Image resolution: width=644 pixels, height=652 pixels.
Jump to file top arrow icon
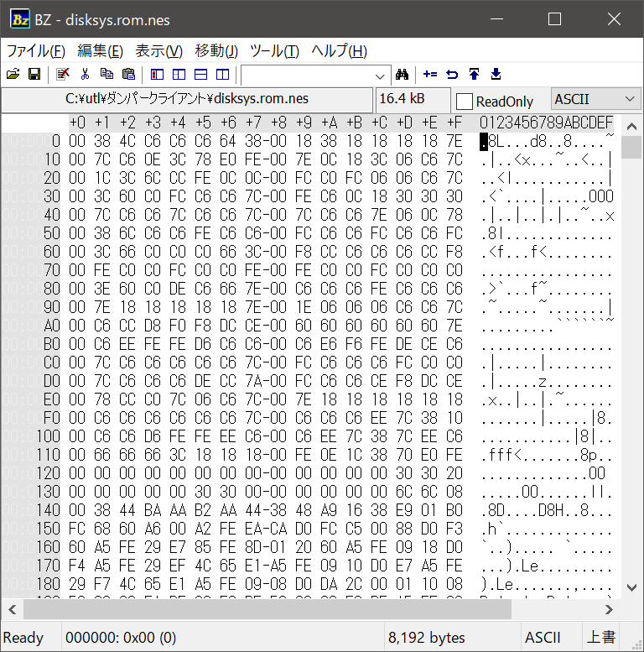tap(474, 75)
